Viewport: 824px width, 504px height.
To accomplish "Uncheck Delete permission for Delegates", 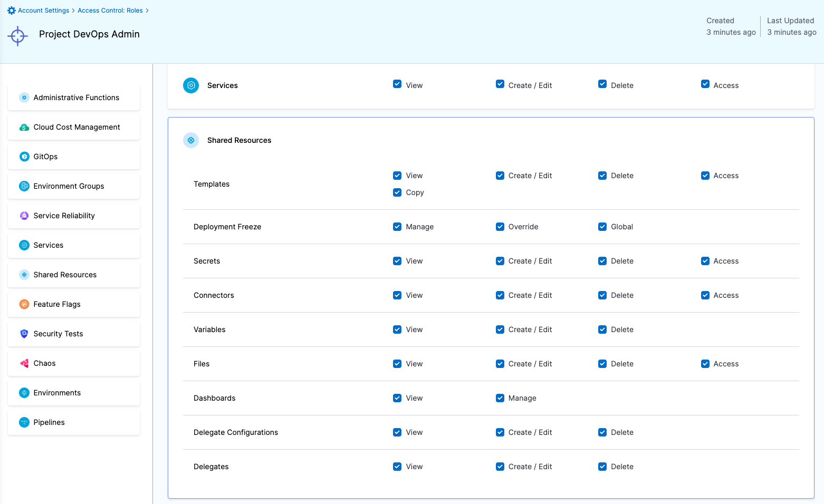I will click(x=602, y=467).
